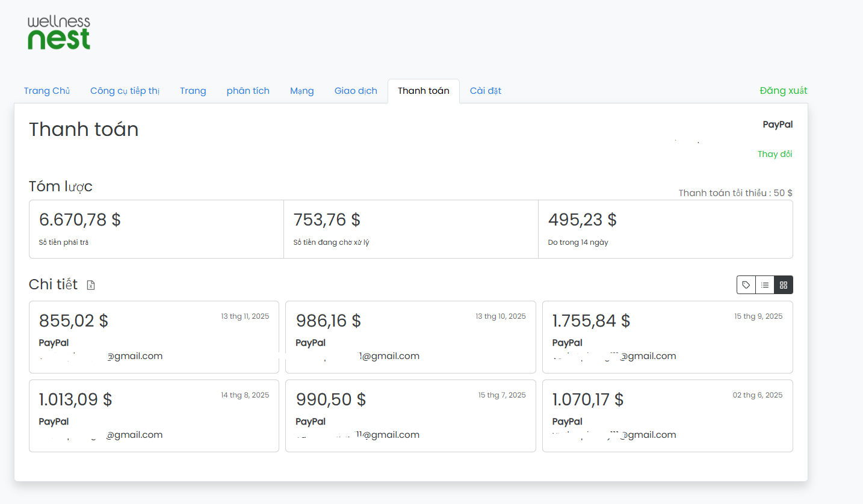The width and height of the screenshot is (863, 504).
Task: Click the Thanh toán tối thiểu : 50 $ text
Action: pyautogui.click(x=735, y=193)
